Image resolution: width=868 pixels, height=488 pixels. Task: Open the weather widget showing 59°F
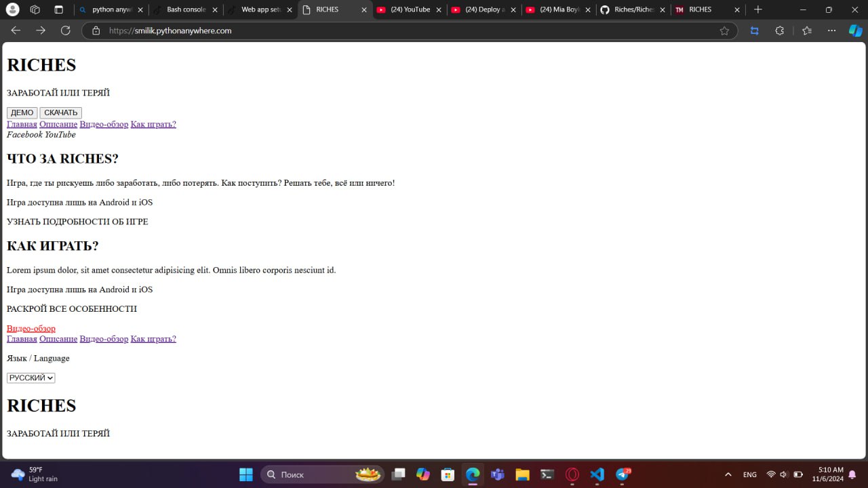click(x=35, y=474)
